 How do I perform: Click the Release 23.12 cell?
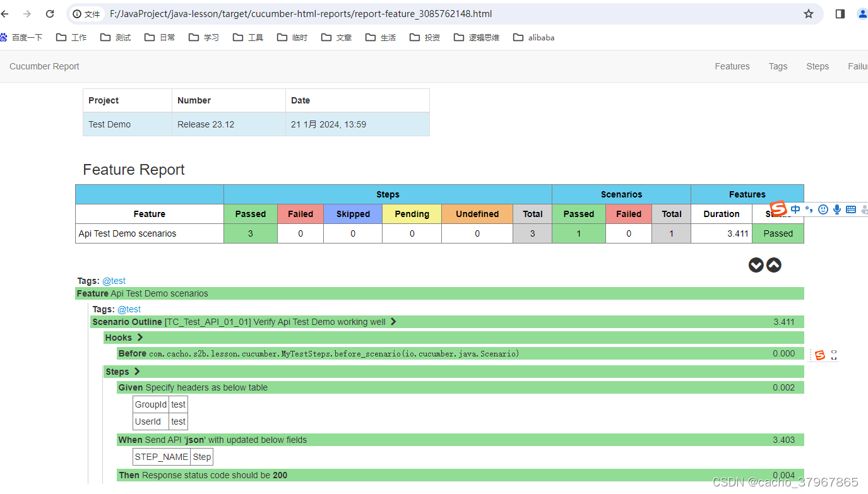tap(229, 124)
